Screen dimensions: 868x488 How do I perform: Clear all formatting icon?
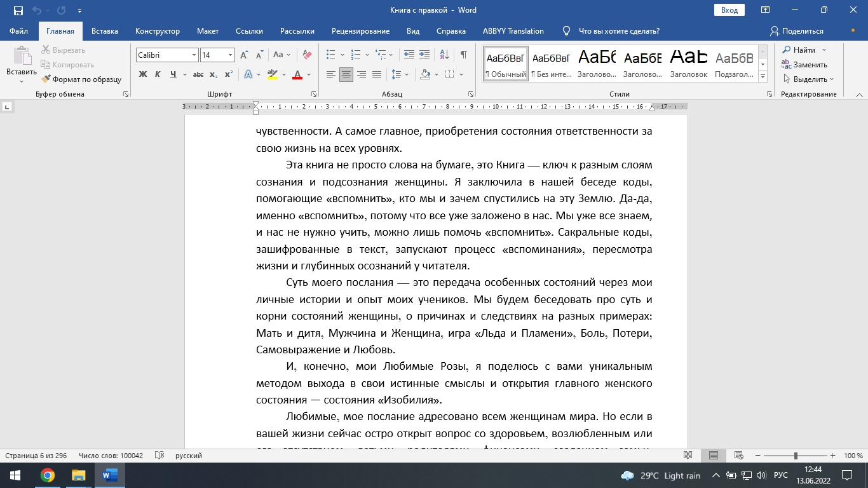point(307,55)
